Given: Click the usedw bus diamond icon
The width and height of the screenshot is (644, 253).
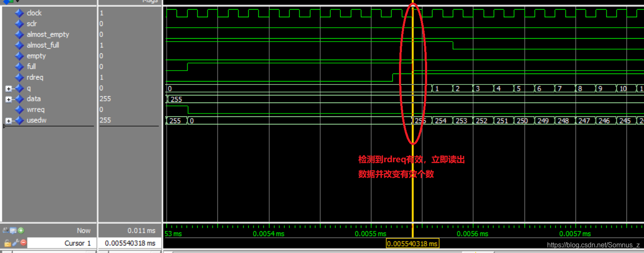Looking at the screenshot, I should pyautogui.click(x=19, y=120).
